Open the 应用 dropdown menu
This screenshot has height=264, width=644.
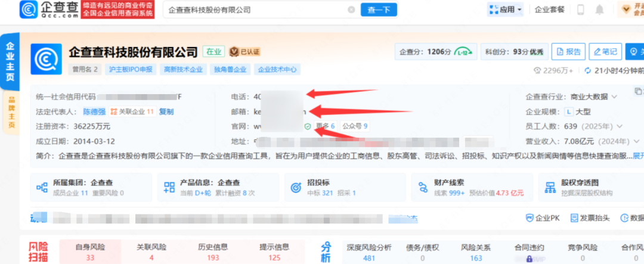505,10
